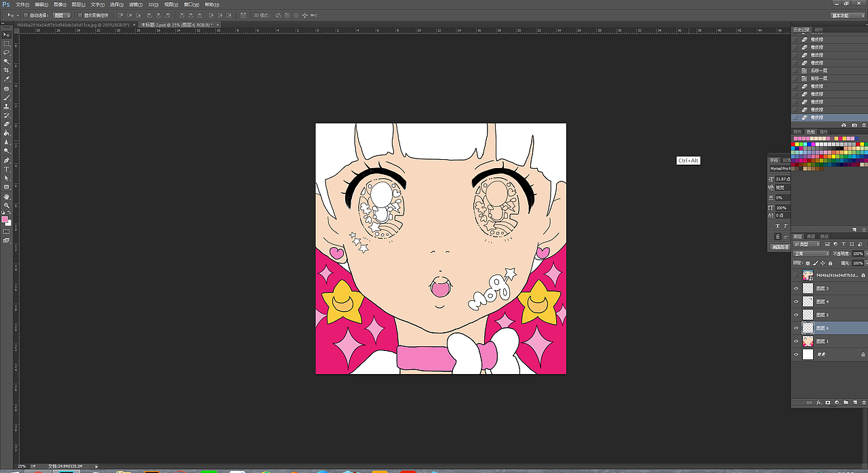Click the link layers icon
The height and width of the screenshot is (473, 868).
(809, 403)
